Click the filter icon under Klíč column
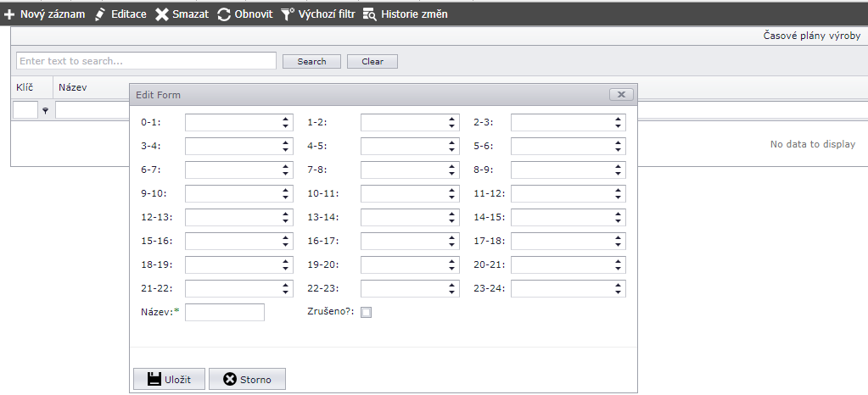The image size is (868, 395). (x=46, y=110)
